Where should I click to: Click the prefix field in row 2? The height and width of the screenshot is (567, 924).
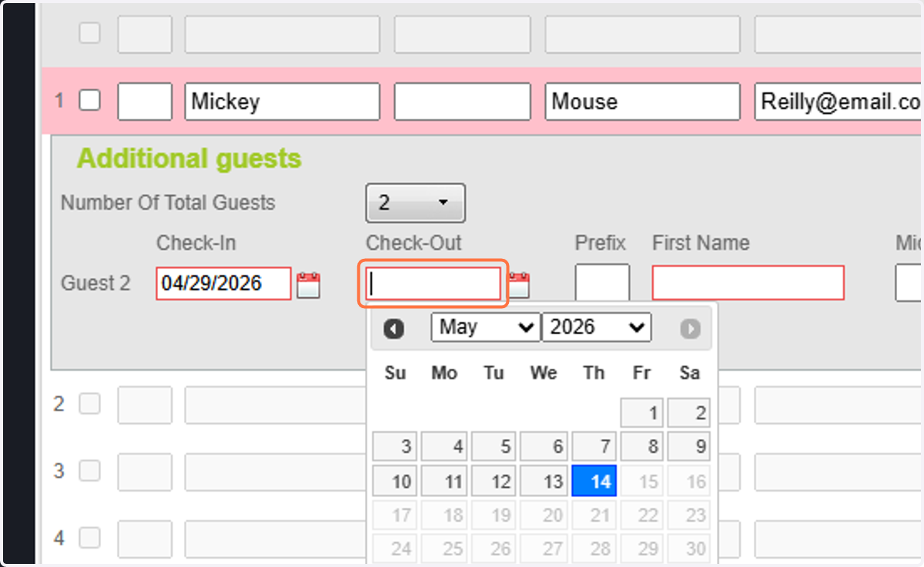pos(145,405)
